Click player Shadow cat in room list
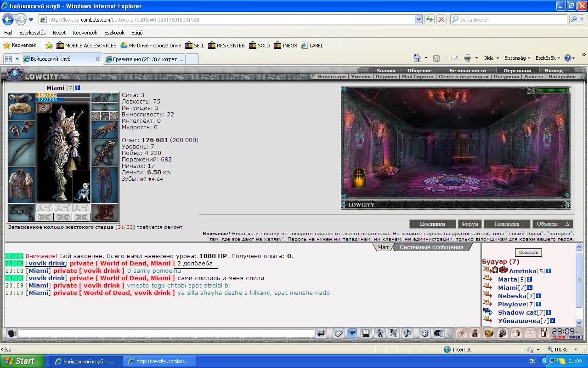Viewport: 588px width, 368px height. (517, 312)
